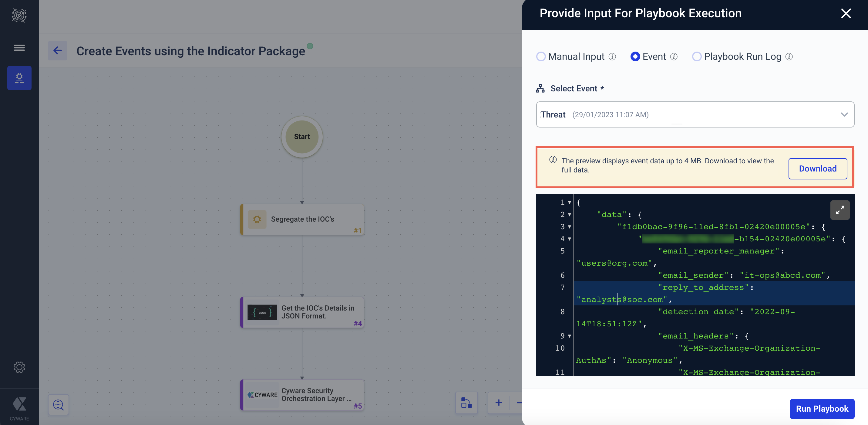This screenshot has width=868, height=425.
Task: Click the Start node on canvas
Action: pos(302,137)
